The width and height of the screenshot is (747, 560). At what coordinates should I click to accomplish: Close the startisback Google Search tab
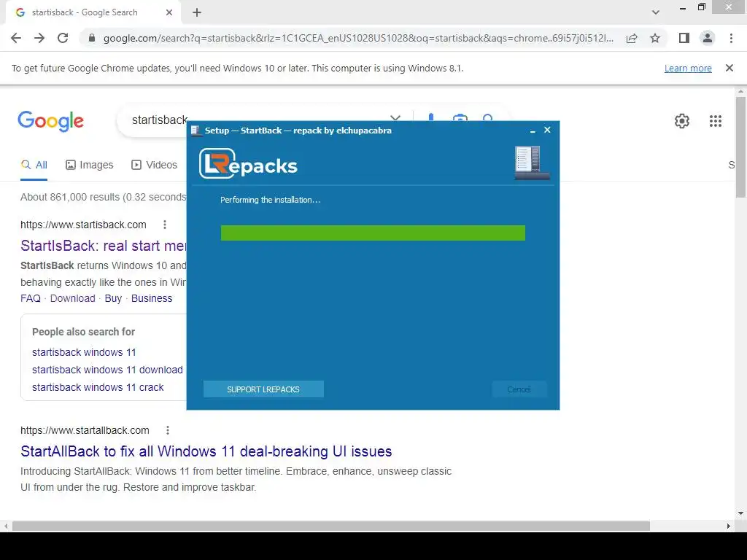(169, 12)
